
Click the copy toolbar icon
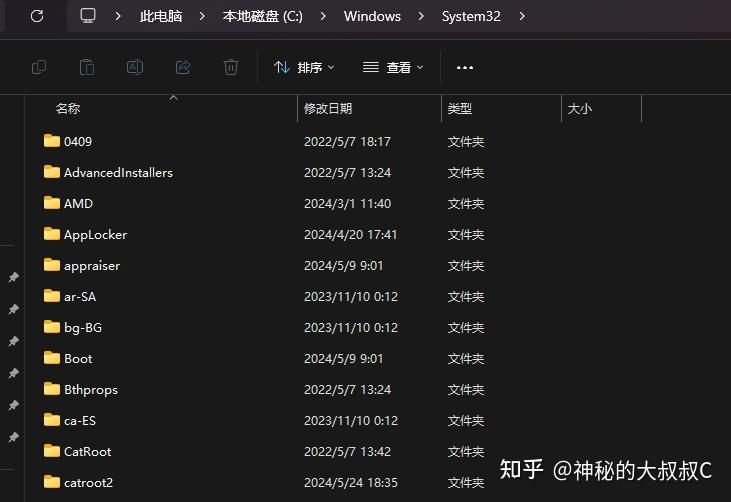(39, 68)
